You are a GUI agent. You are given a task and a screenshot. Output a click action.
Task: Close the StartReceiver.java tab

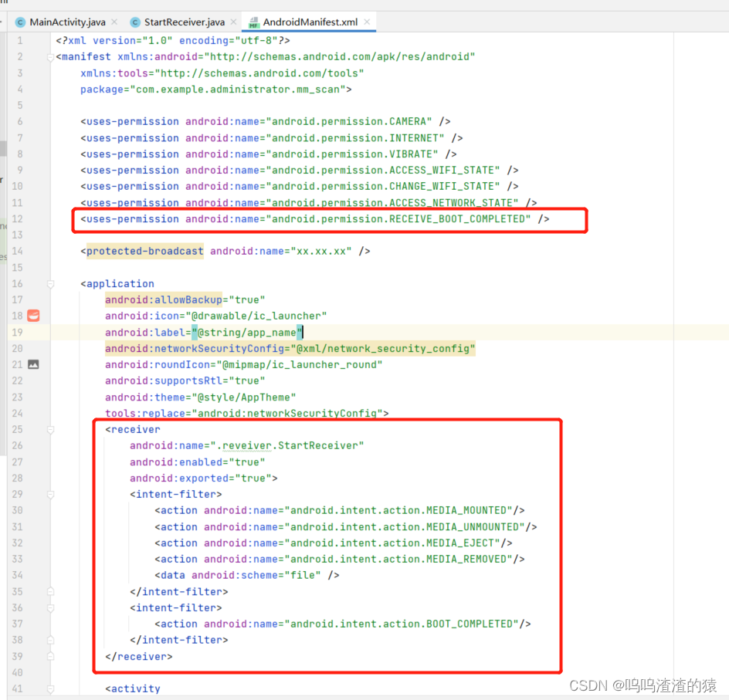point(234,22)
